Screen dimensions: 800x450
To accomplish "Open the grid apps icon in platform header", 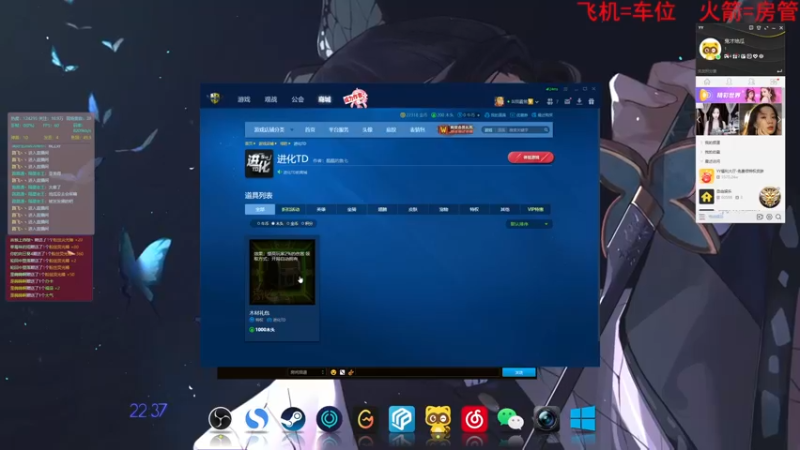I will [x=550, y=102].
